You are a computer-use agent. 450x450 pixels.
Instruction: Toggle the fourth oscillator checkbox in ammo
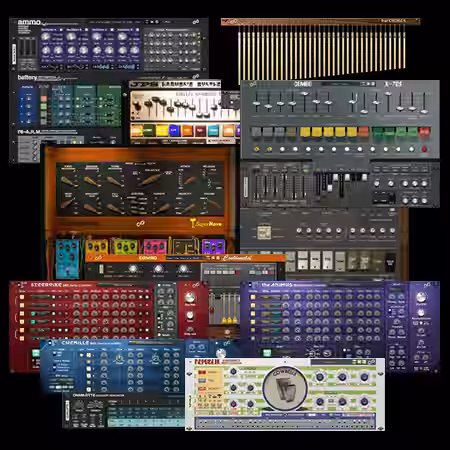coord(137,30)
